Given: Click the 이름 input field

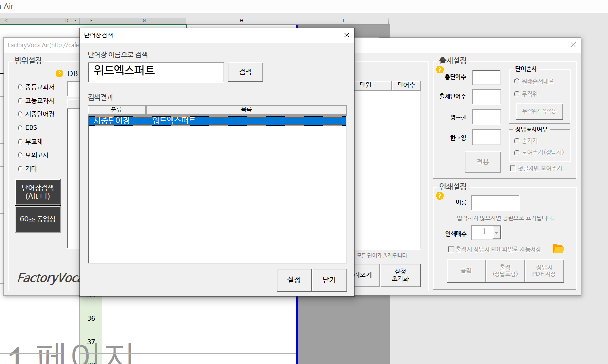Looking at the screenshot, I should (x=495, y=203).
